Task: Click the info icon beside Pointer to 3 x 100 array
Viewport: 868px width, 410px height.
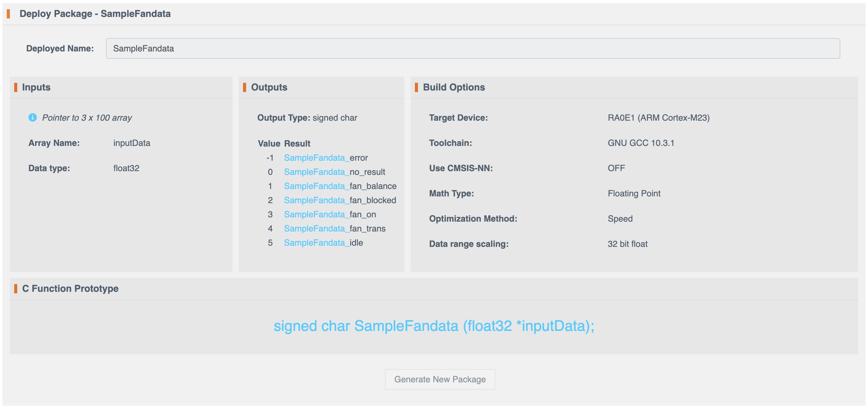Action: [x=32, y=118]
